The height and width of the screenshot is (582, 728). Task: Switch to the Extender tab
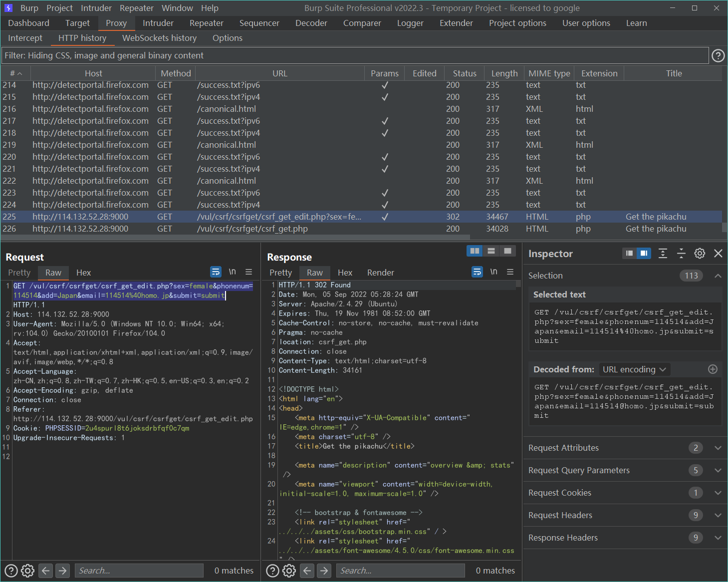[456, 23]
